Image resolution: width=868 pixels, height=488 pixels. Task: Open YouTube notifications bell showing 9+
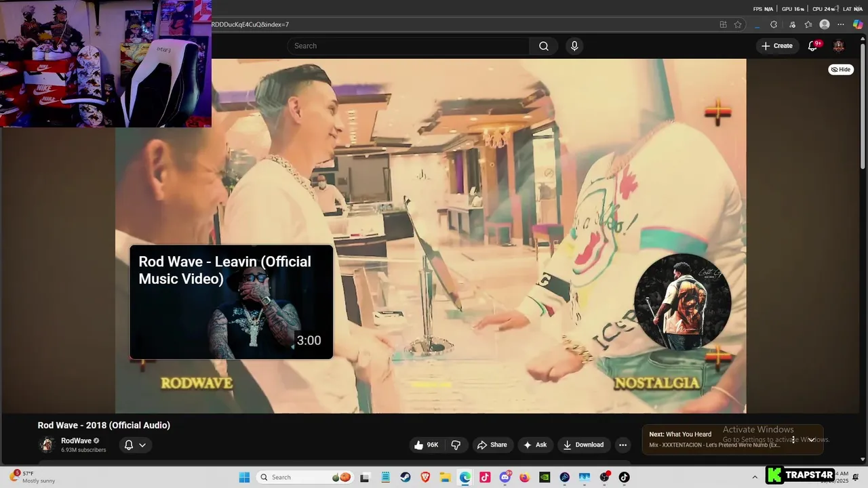pyautogui.click(x=812, y=46)
